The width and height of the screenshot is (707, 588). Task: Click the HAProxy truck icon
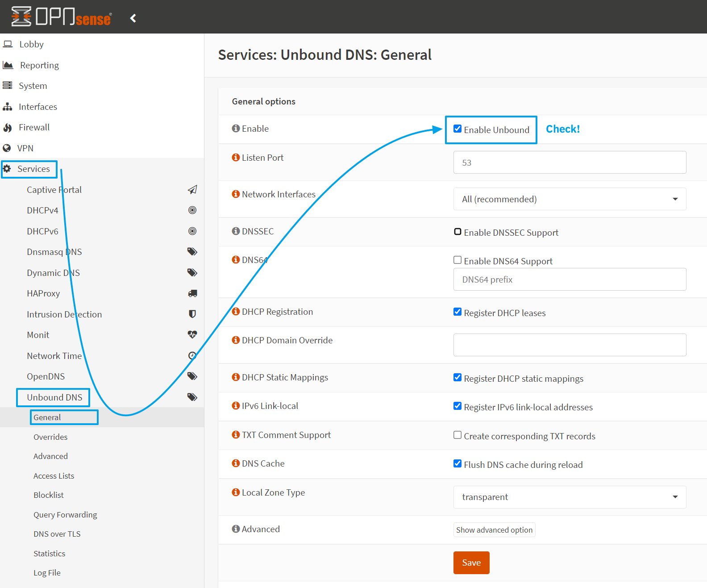(x=192, y=293)
